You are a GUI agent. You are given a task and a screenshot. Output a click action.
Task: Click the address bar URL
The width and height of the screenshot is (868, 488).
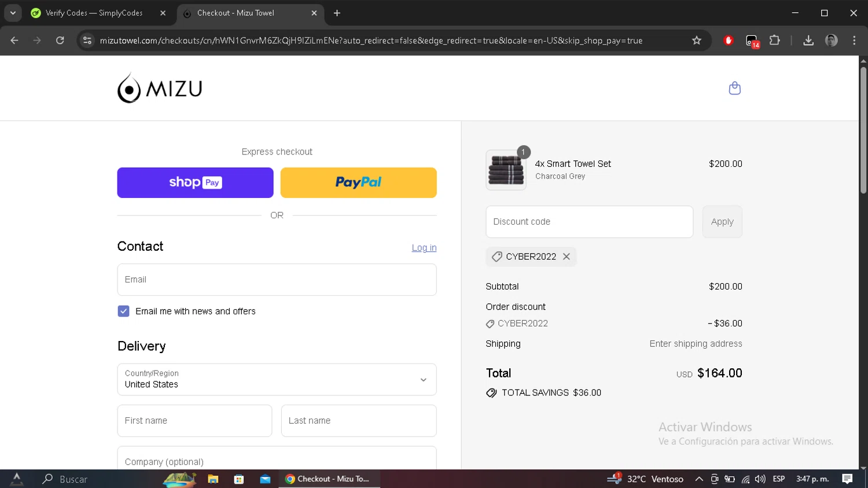371,41
